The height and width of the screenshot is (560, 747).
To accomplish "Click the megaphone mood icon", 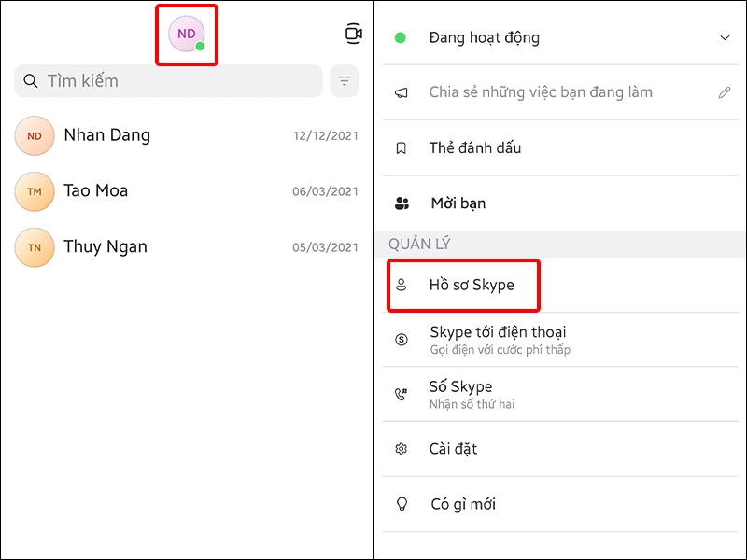I will 402,92.
